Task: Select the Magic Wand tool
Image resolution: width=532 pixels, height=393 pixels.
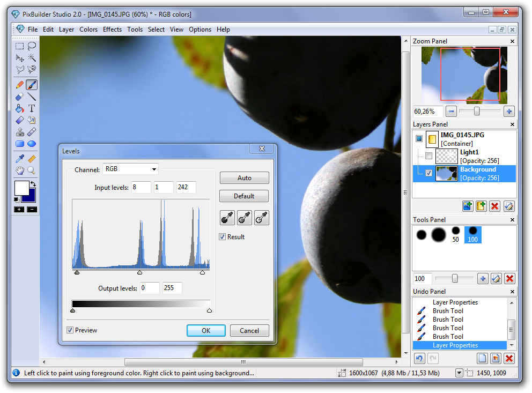Action: click(32, 58)
